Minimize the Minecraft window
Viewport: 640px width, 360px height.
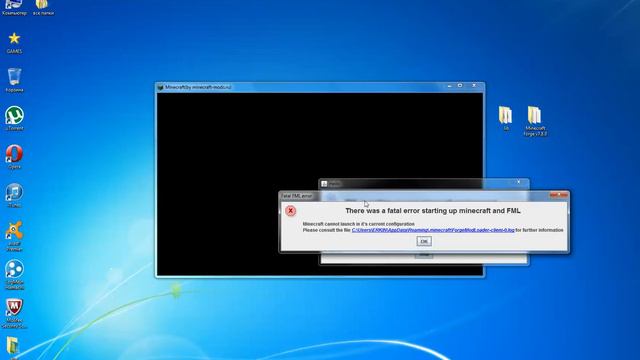click(x=449, y=86)
